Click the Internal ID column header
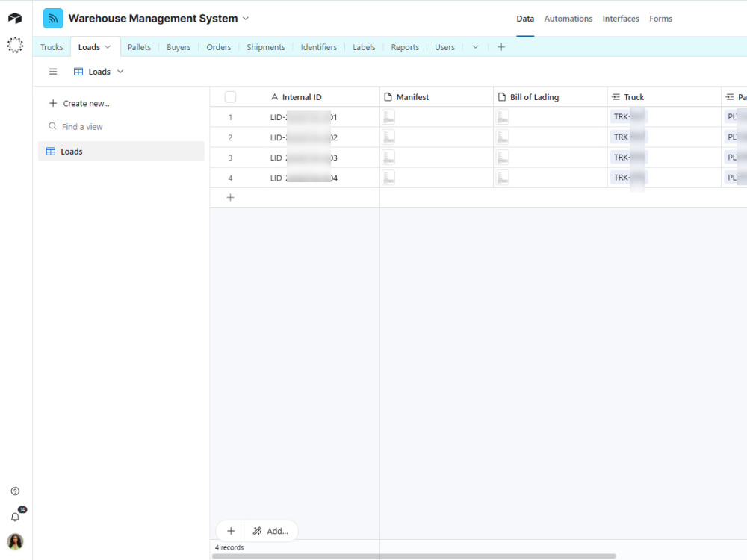This screenshot has width=747, height=560. point(295,96)
